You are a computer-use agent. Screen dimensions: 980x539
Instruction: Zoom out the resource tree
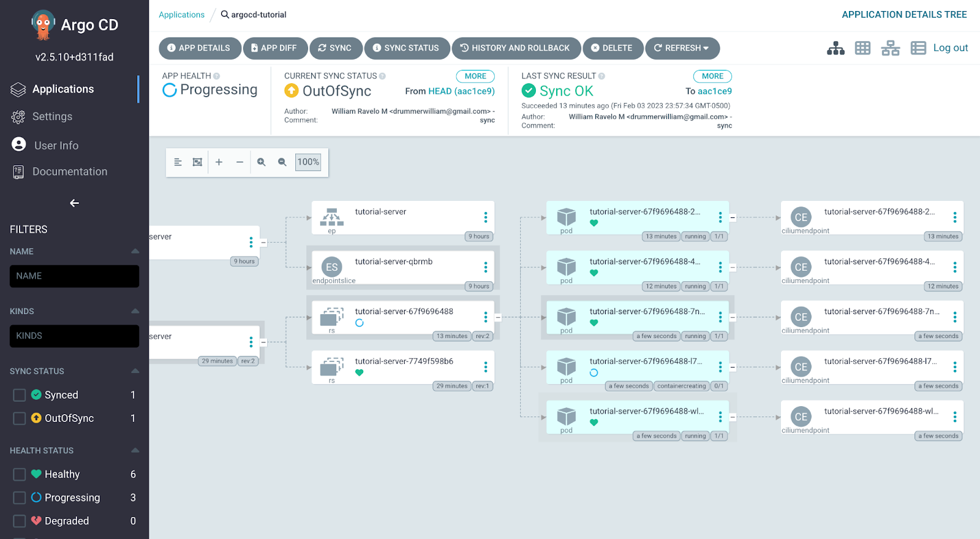click(282, 162)
